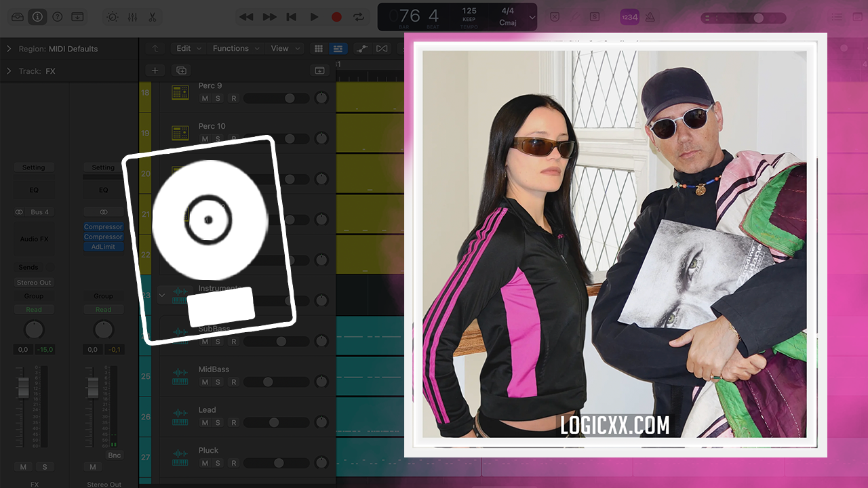Toggle the Inspector info button
This screenshot has width=868, height=488.
(x=37, y=17)
